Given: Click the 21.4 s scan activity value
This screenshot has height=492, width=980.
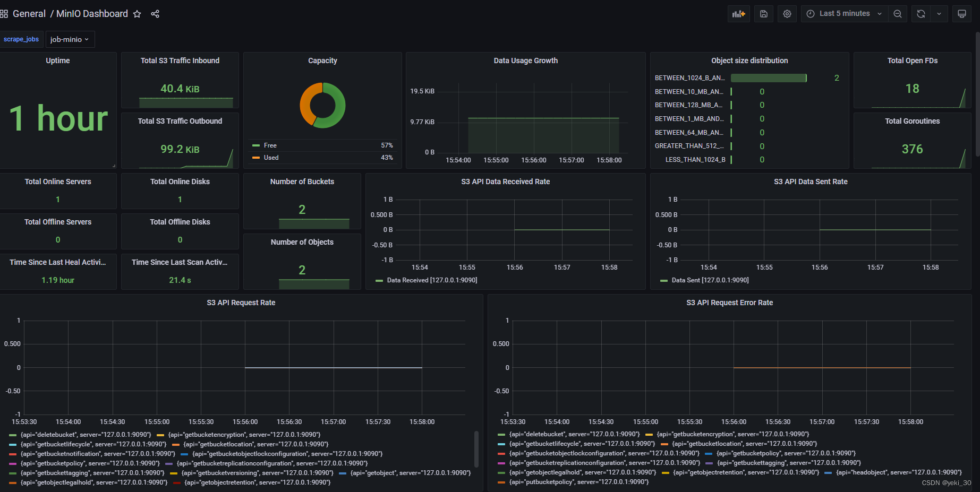Looking at the screenshot, I should [x=180, y=280].
